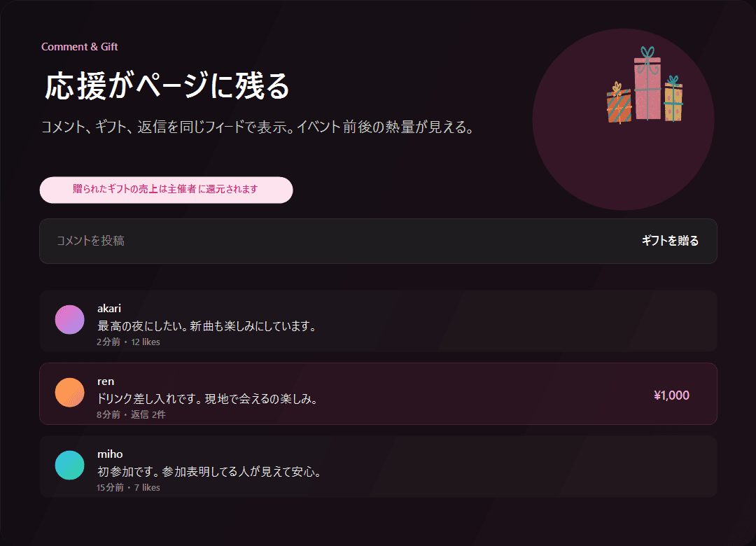
Task: Click the 15分前 timestamp
Action: click(110, 488)
